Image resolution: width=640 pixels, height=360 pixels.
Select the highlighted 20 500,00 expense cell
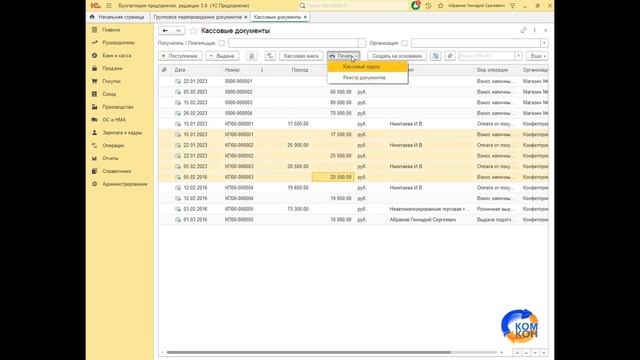point(333,177)
